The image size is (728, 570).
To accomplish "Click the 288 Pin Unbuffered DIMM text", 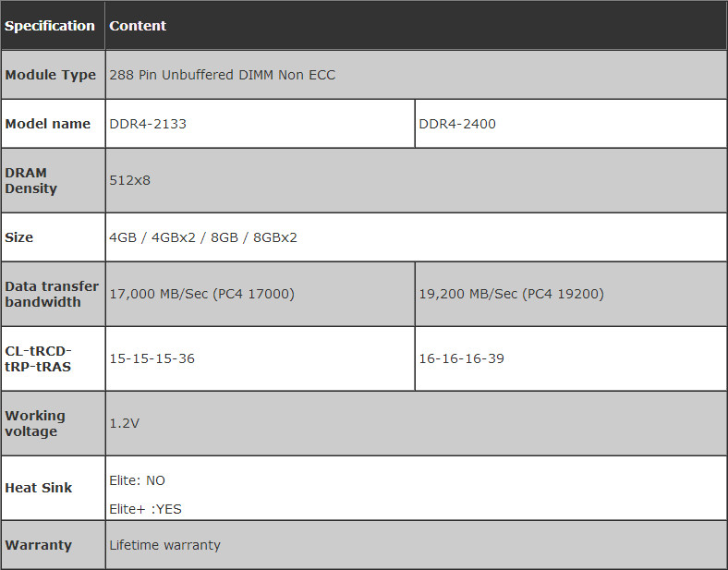I will click(x=222, y=75).
